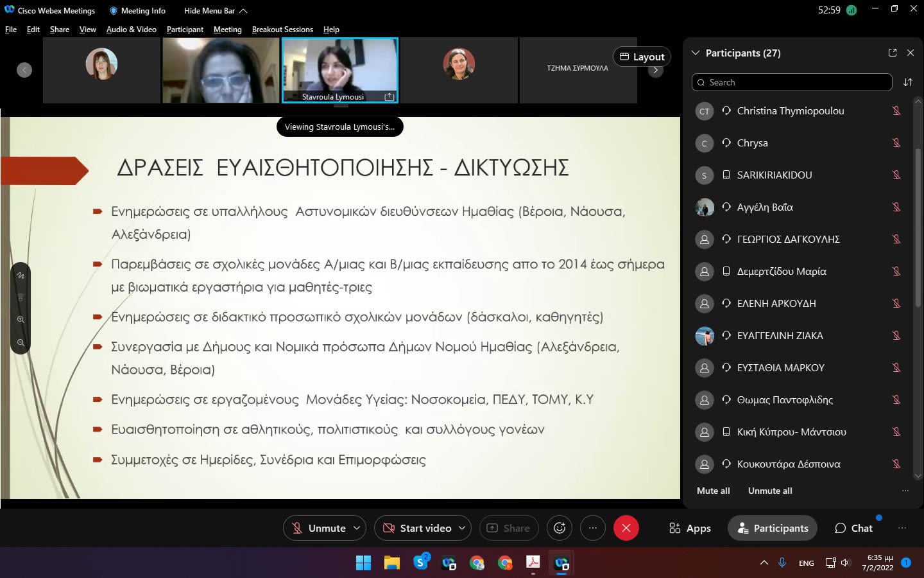Toggle mute for Δεμερτζίδου Μαρία
The height and width of the screenshot is (578, 924).
click(896, 272)
